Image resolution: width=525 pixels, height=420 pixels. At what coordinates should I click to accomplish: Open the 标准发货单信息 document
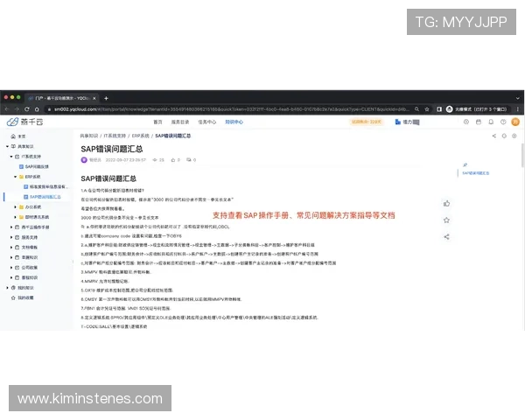coord(46,186)
